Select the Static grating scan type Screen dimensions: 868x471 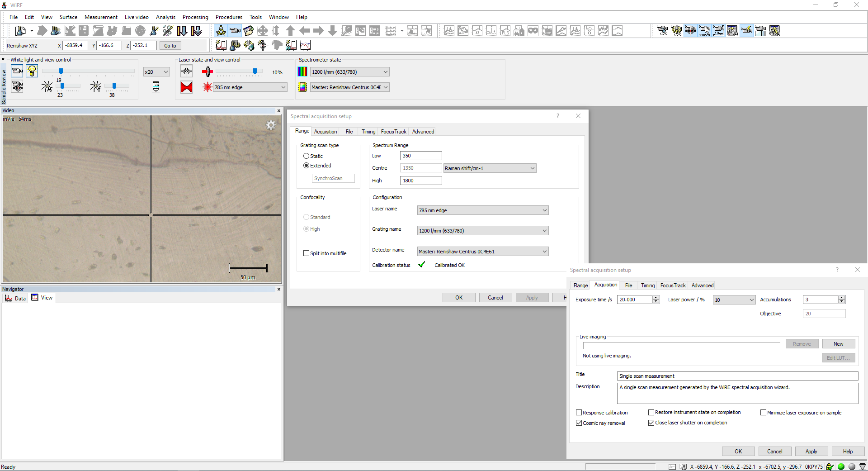pos(307,156)
